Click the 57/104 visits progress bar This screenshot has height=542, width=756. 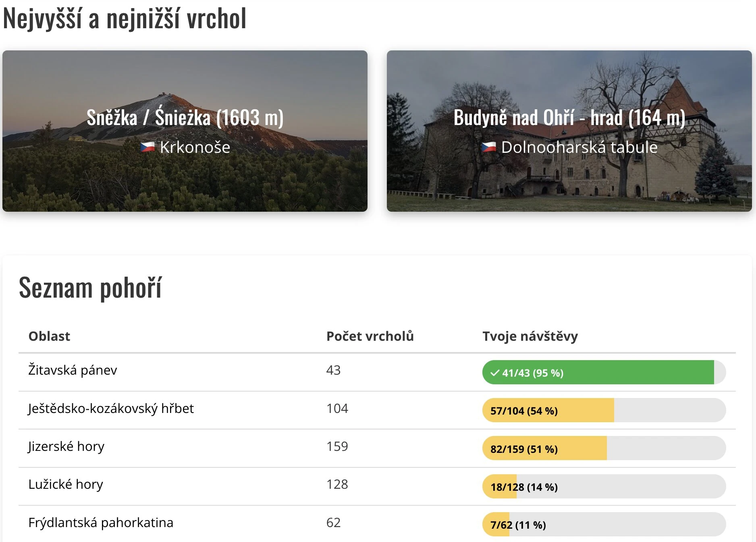pyautogui.click(x=604, y=410)
